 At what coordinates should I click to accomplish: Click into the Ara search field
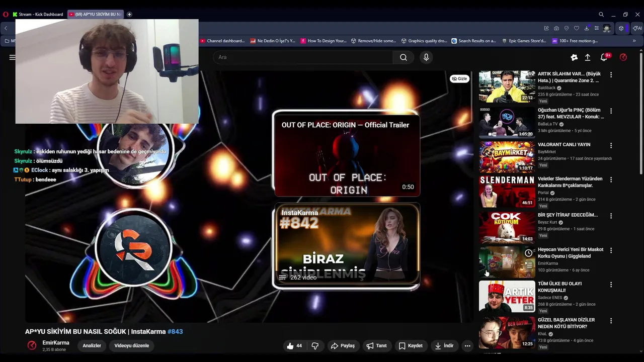coord(303,57)
